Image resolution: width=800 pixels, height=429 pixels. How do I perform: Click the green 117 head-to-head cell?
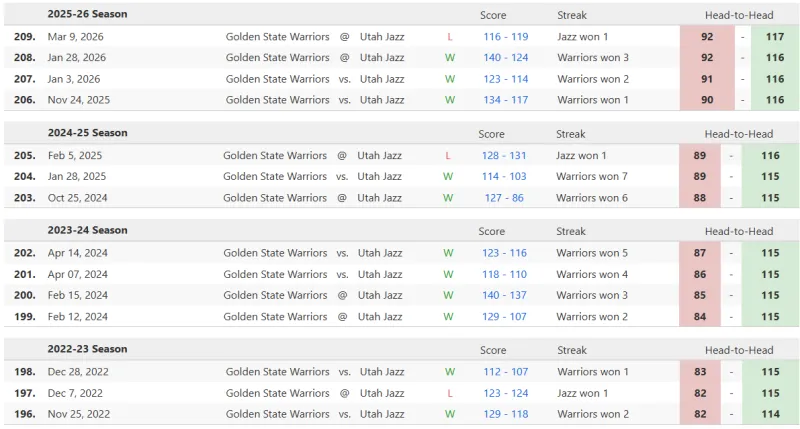(774, 37)
